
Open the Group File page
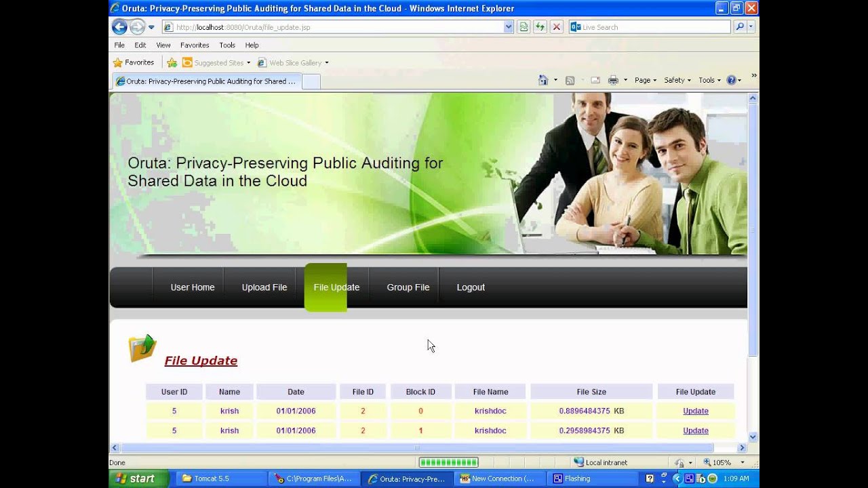click(x=408, y=287)
